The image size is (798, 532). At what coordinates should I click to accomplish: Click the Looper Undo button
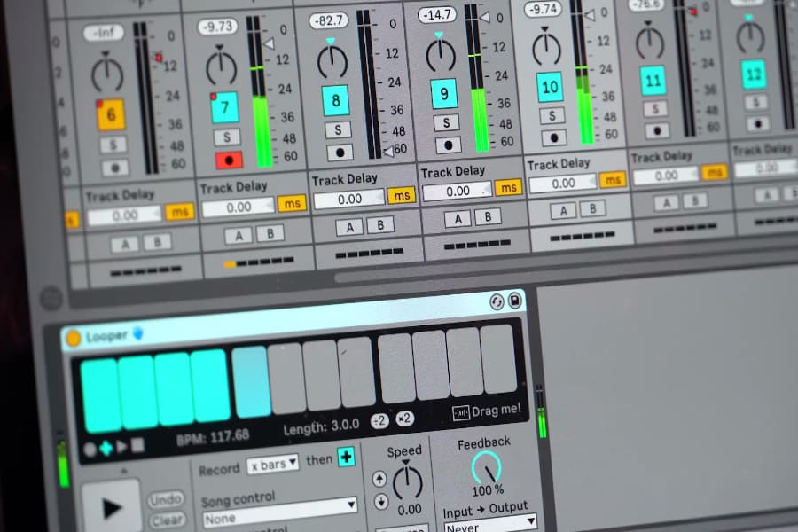point(166,499)
